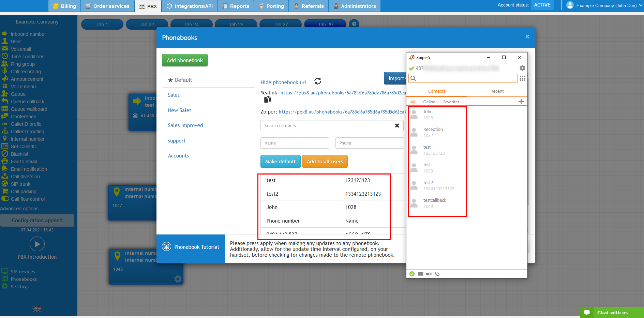Viewport: 644px width, 318px height.
Task: Open the Zoiper dialpad grid icon
Action: (522, 78)
